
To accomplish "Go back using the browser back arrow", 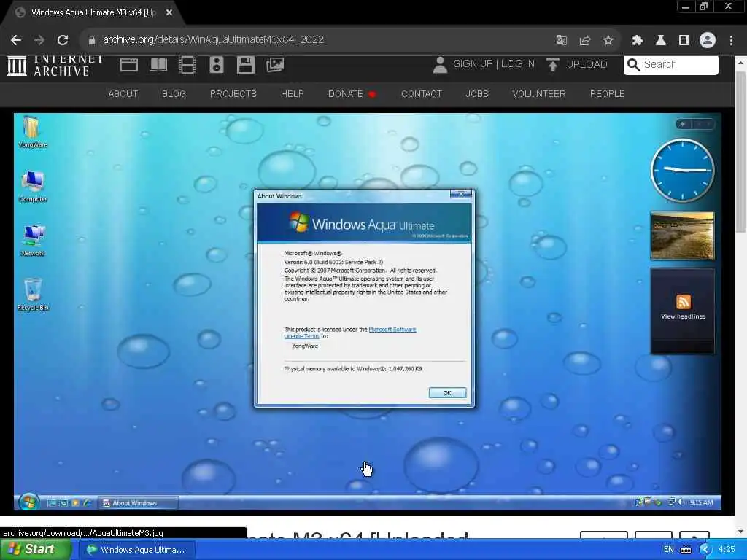I will (x=16, y=40).
